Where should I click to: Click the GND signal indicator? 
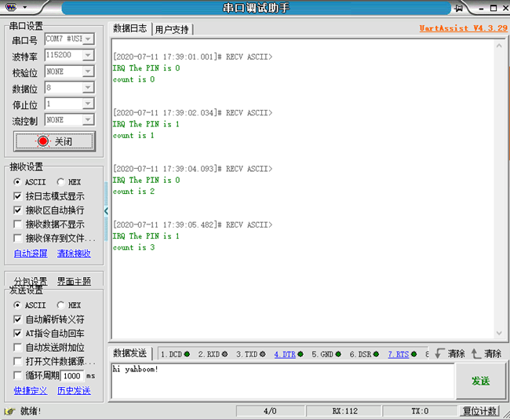point(338,354)
